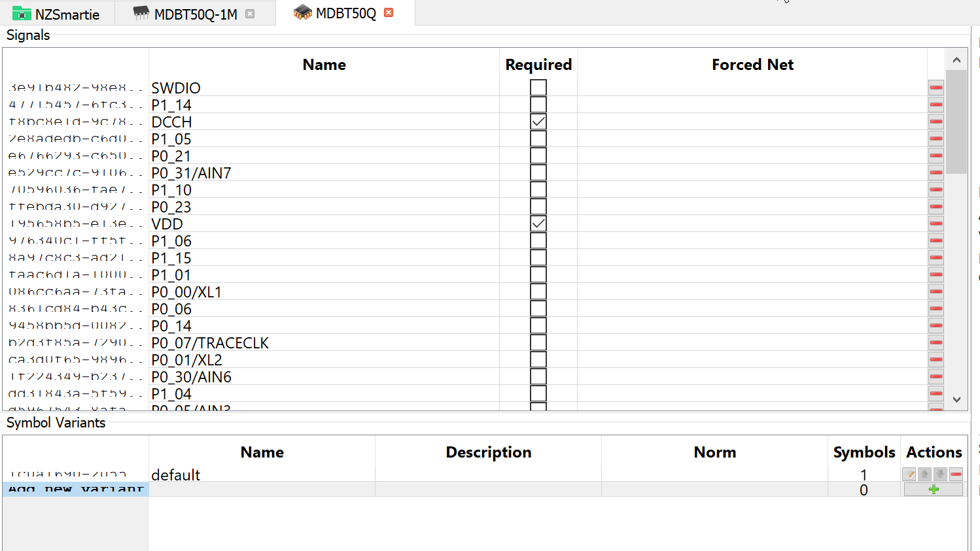Delete the SWDIO signal with its red minus icon

(x=936, y=87)
